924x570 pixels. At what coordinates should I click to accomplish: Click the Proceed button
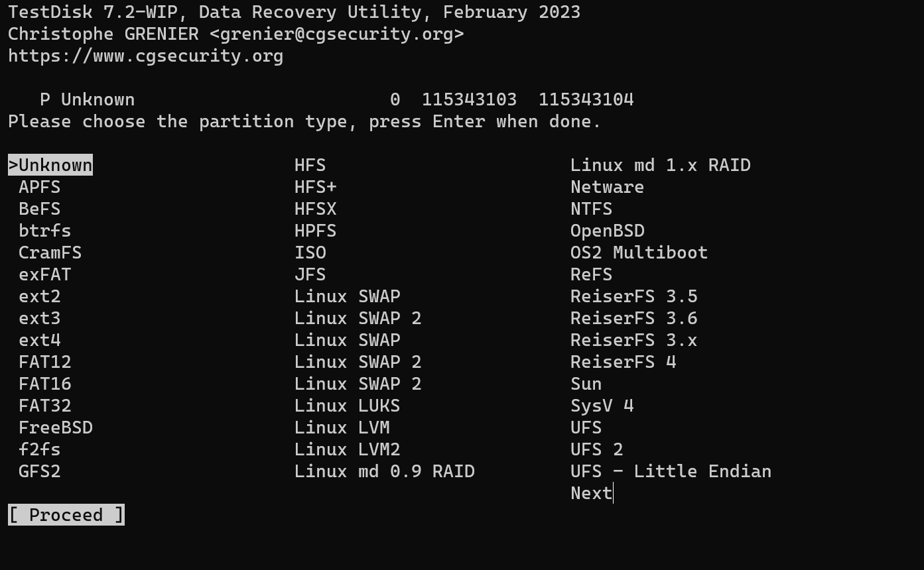(x=66, y=515)
